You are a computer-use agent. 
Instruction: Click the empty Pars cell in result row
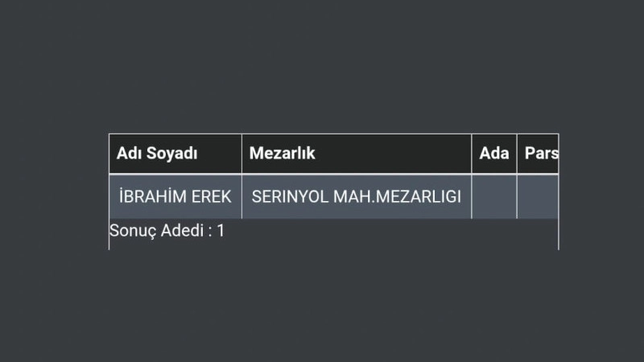coord(538,197)
